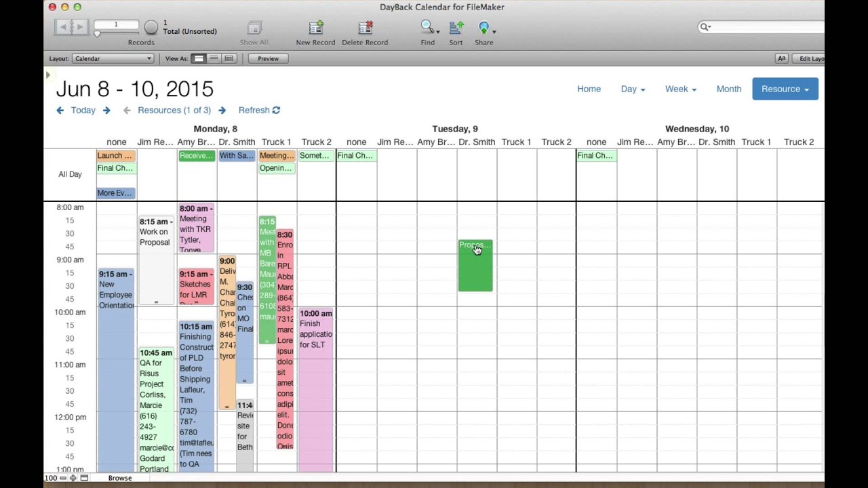This screenshot has height=488, width=868.
Task: Click the formatting bar Aa icon
Action: tap(781, 59)
